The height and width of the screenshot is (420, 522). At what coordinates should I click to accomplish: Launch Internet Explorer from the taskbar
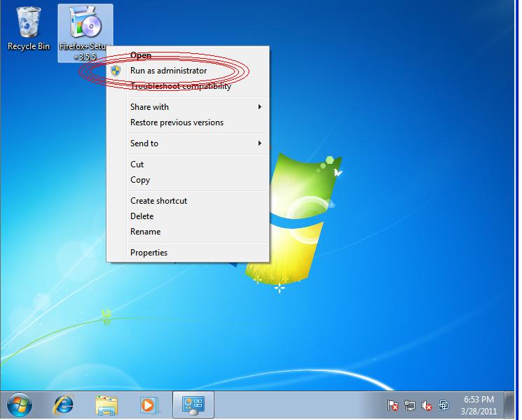(x=63, y=405)
